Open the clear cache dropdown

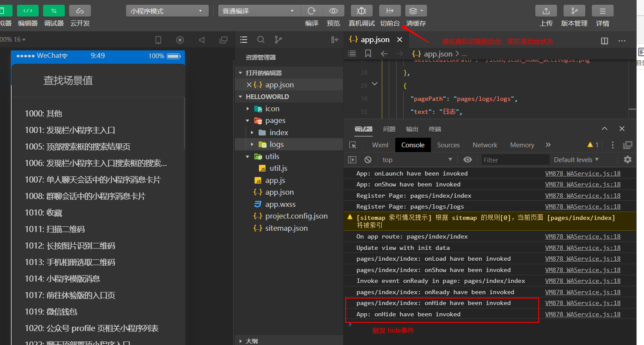[x=416, y=11]
